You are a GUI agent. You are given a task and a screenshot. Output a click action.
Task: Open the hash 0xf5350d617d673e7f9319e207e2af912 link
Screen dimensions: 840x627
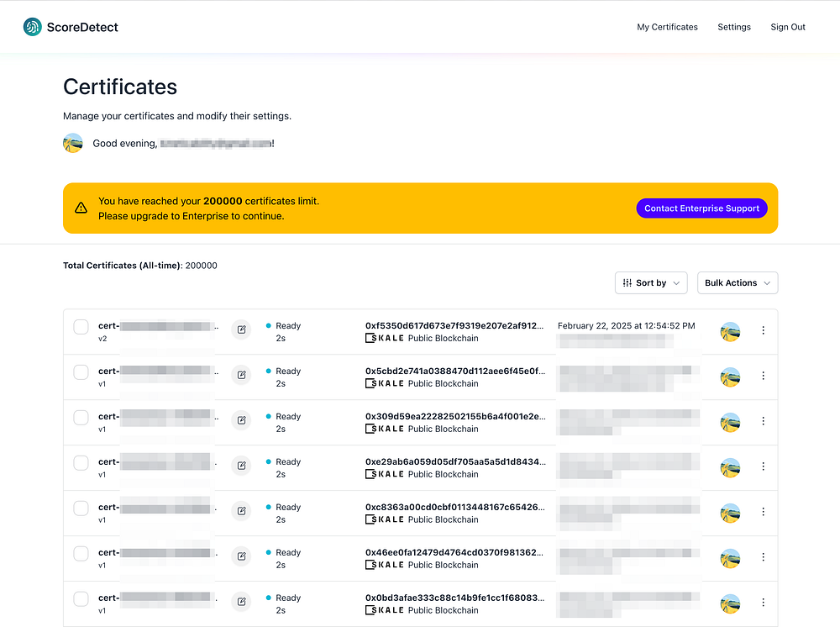click(x=454, y=325)
